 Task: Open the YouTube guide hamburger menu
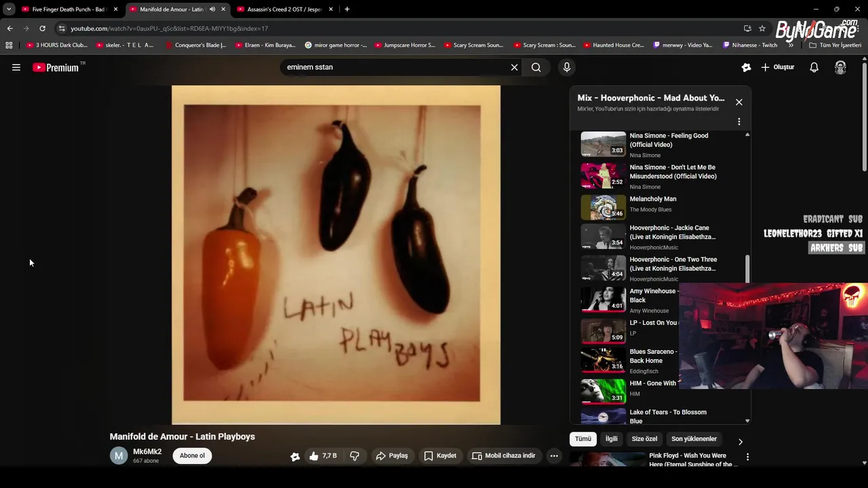click(16, 67)
